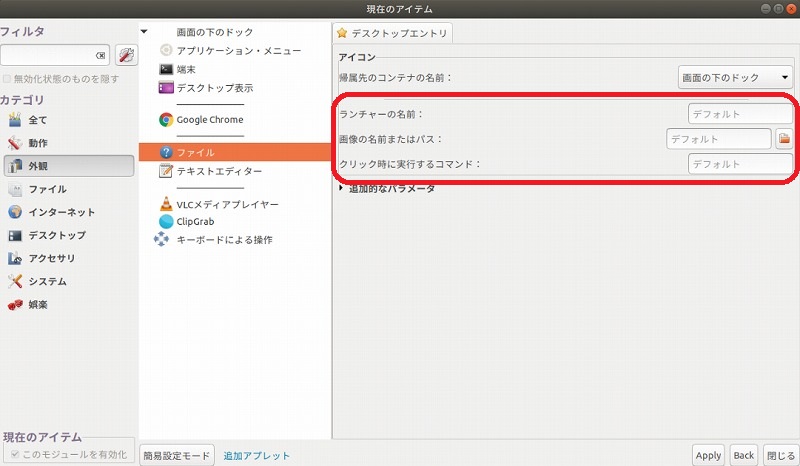Collapse the 画面の下のドック tree node

144,32
